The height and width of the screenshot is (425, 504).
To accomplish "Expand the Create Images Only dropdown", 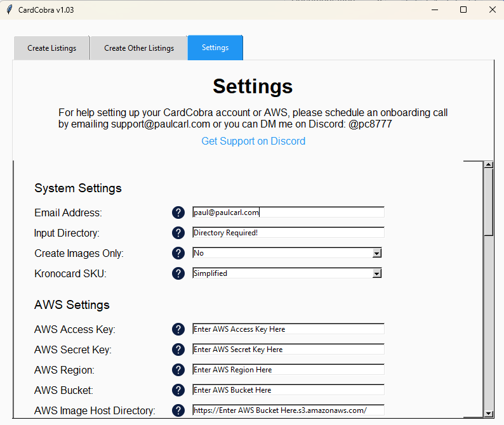I will 376,253.
